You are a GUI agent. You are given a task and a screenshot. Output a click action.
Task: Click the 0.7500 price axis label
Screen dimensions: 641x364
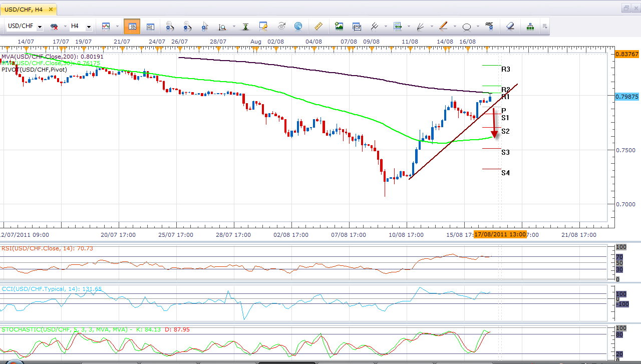(x=625, y=150)
